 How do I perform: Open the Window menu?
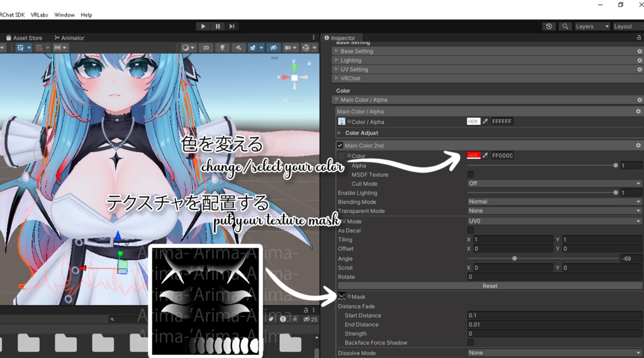tap(65, 15)
